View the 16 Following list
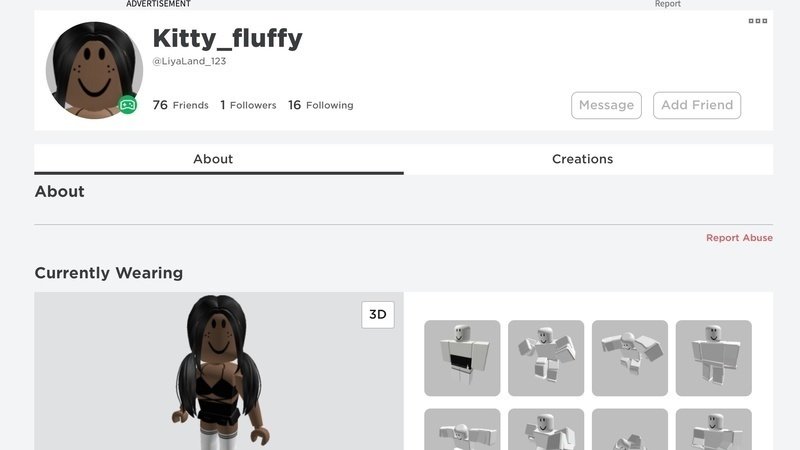Screen dimensions: 800x450 pyautogui.click(x=321, y=105)
